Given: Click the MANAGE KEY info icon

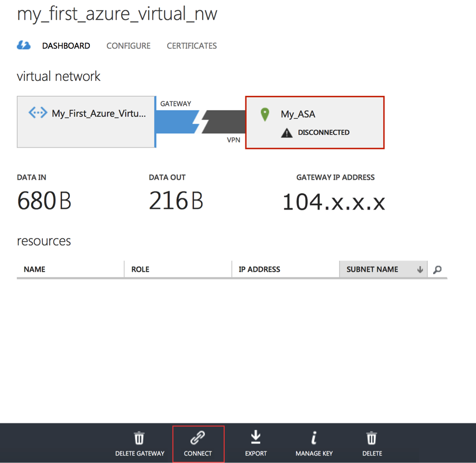Looking at the screenshot, I should click(314, 438).
